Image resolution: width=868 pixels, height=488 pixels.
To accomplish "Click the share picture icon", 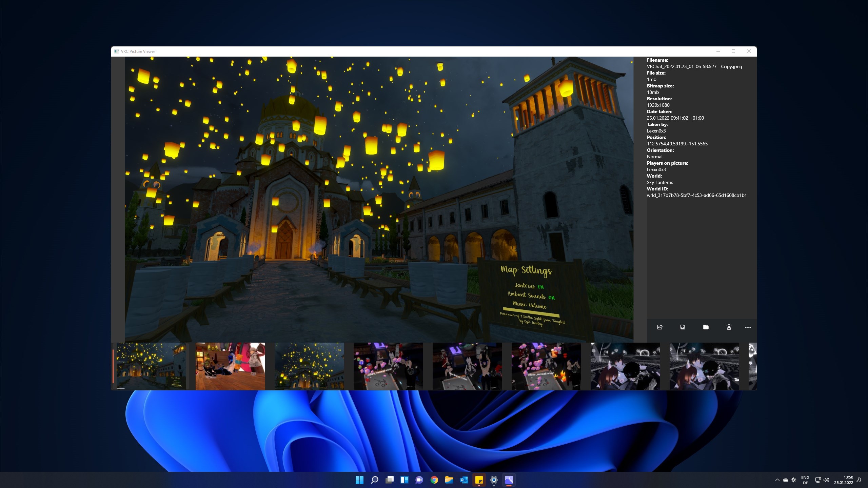I will 660,327.
